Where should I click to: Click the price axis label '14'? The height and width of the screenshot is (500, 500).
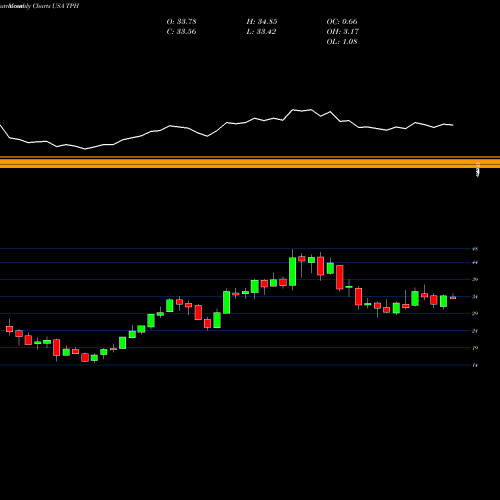tap(475, 365)
